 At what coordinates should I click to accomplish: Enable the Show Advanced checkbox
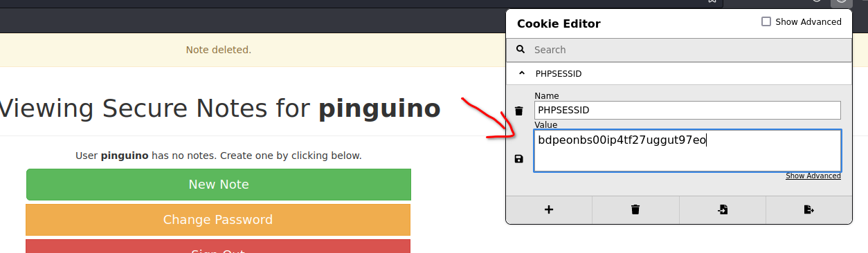pyautogui.click(x=766, y=21)
